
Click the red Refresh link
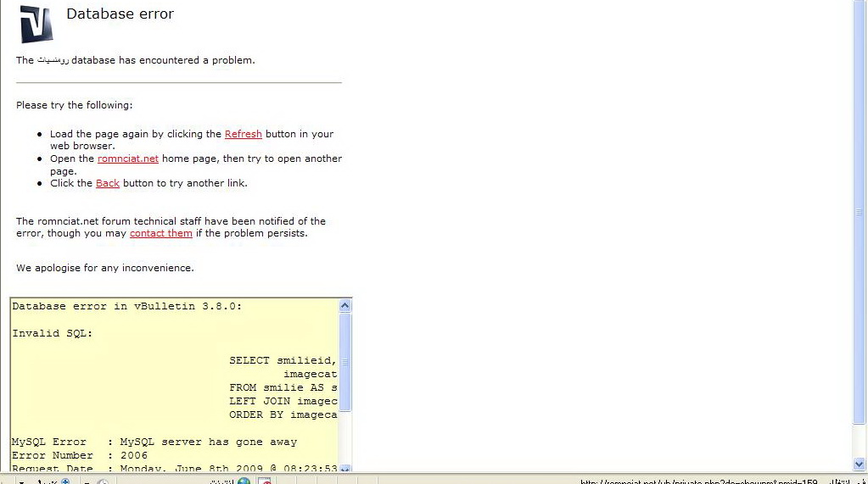point(243,134)
